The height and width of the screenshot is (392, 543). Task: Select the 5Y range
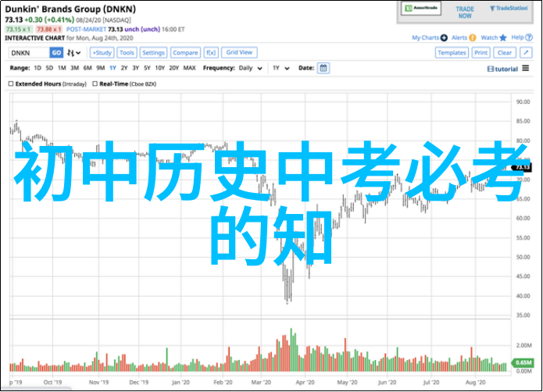[147, 68]
